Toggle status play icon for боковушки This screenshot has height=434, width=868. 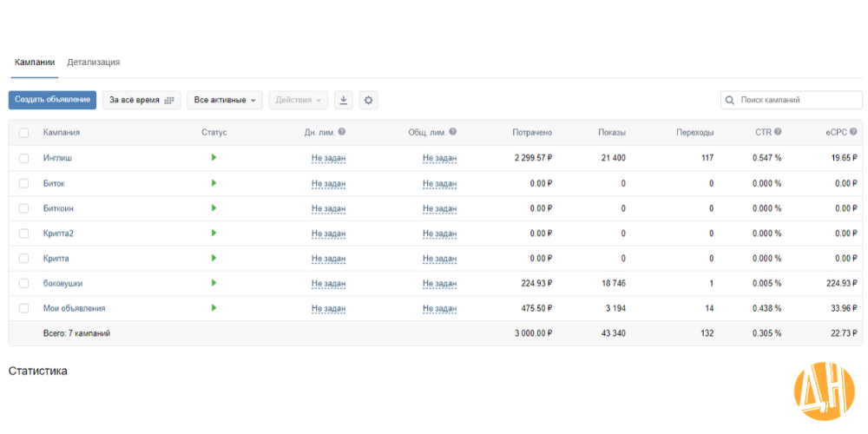click(x=214, y=283)
